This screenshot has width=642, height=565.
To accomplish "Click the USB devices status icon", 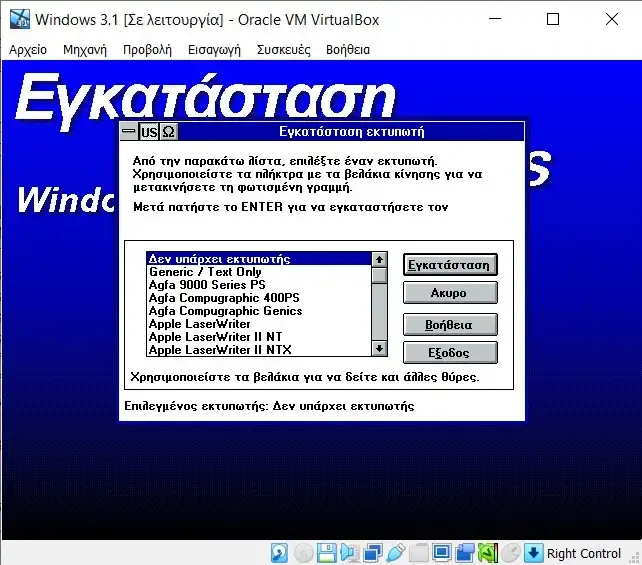I will 395,553.
